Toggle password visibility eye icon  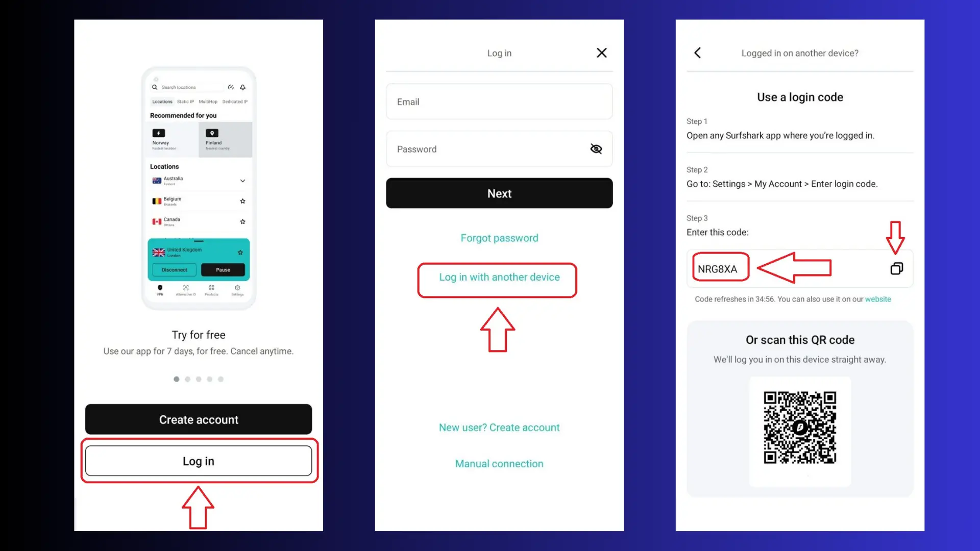click(595, 148)
